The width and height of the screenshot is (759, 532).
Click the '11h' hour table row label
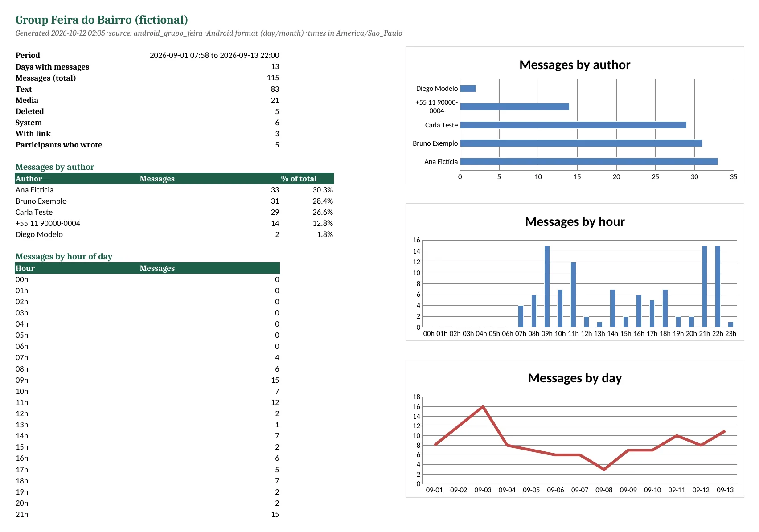click(22, 402)
